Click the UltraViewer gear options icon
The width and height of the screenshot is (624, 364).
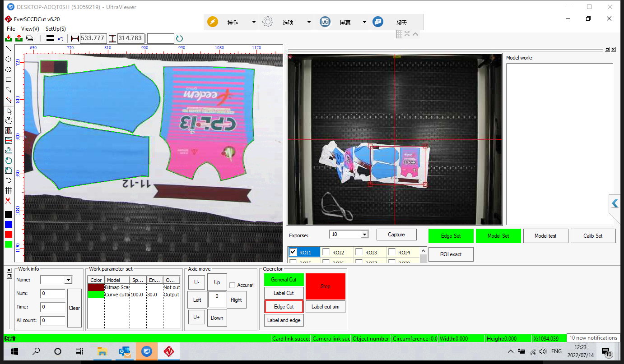[268, 22]
